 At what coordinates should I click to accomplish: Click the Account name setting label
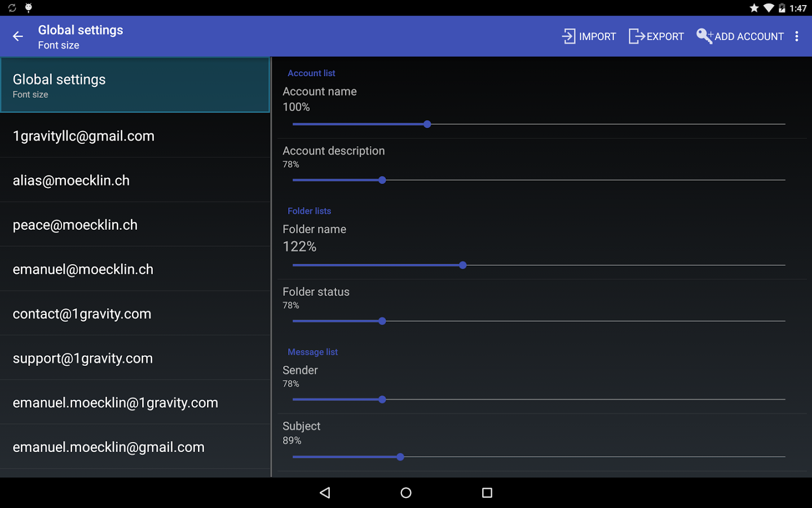click(320, 91)
